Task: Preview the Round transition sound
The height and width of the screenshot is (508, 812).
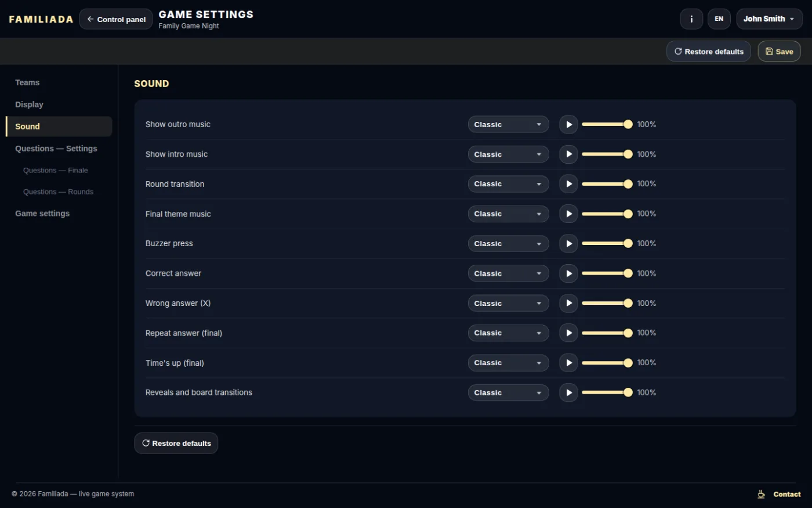Action: click(x=568, y=184)
